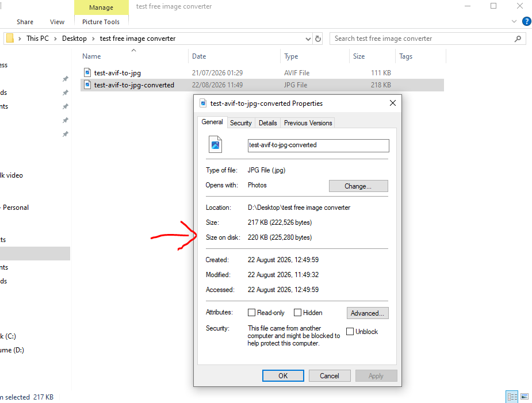Switch to Details view layout icon
Viewport: 532px width, 403px height.
click(512, 396)
